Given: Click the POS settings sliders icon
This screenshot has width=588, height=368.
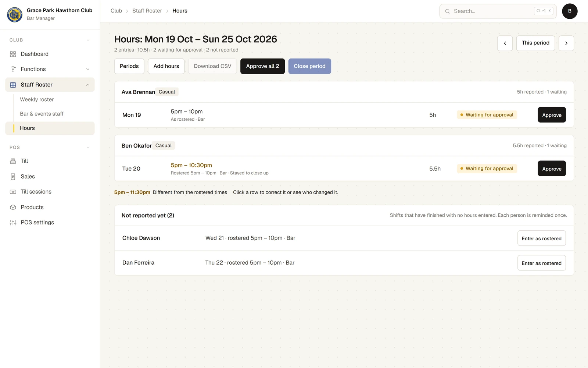Looking at the screenshot, I should [x=13, y=222].
